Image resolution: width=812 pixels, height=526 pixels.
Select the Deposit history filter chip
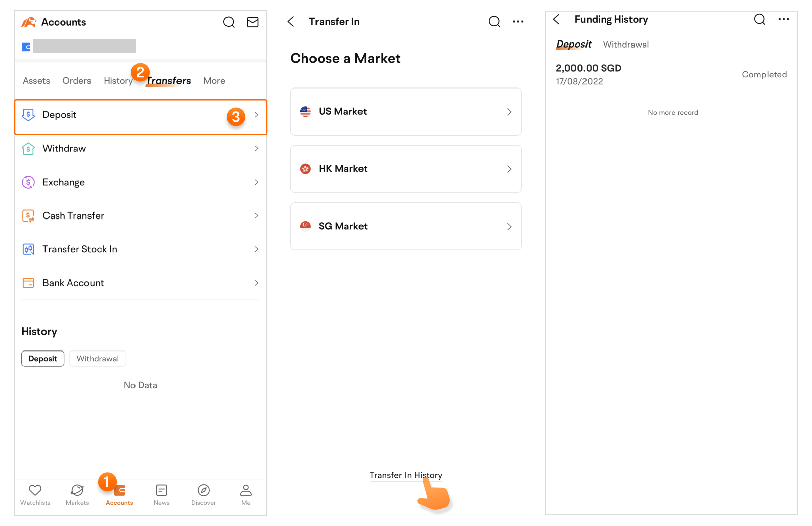[43, 359]
